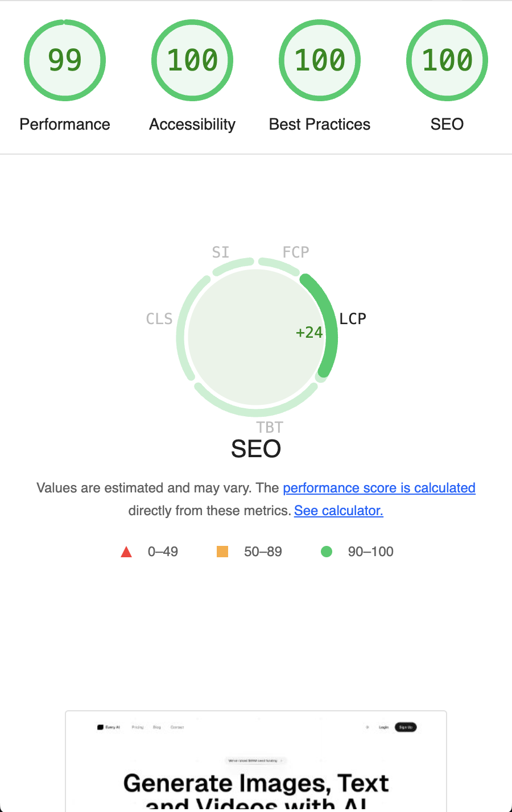
Task: Click the Accessibility score gauge
Action: click(x=192, y=60)
